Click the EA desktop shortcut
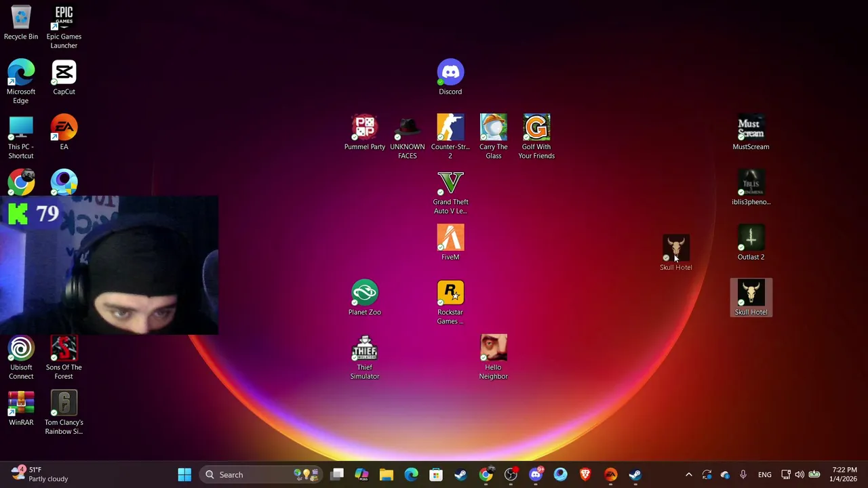 [x=64, y=132]
